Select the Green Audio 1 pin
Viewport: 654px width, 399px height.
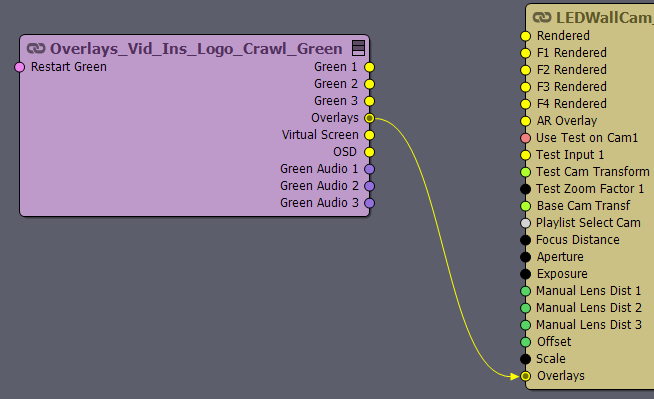[x=370, y=169]
